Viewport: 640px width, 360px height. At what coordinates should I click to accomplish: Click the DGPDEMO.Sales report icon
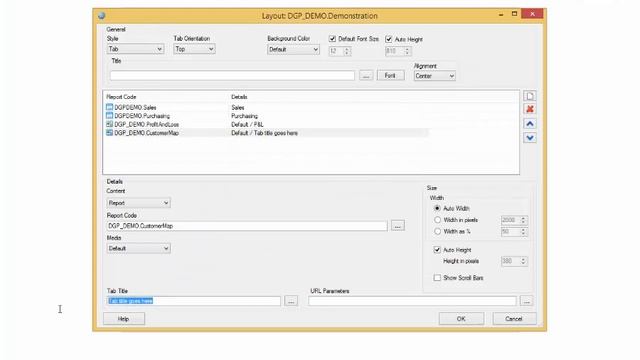click(109, 107)
